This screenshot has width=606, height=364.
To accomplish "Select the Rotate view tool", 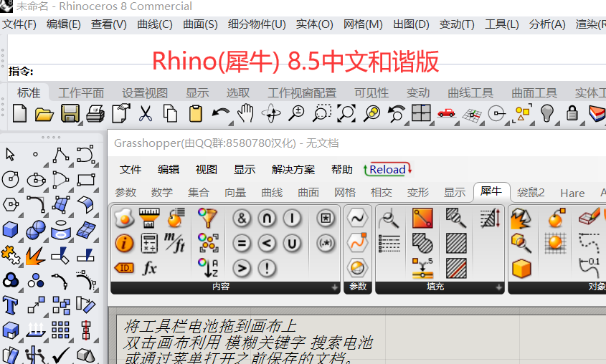I will coord(271,114).
